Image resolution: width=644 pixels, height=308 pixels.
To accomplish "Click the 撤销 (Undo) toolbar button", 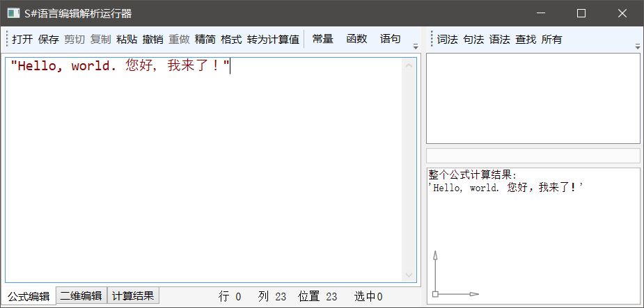I will tap(152, 40).
